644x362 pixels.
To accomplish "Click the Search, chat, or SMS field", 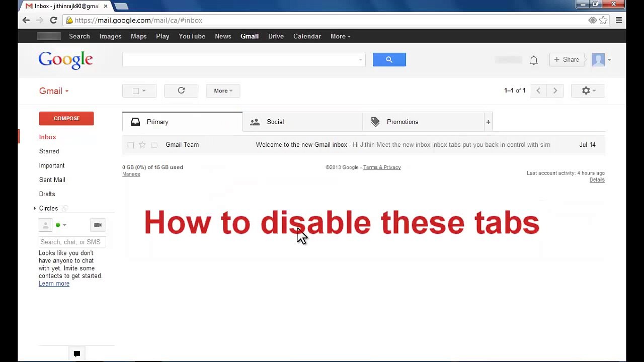I will 72,242.
